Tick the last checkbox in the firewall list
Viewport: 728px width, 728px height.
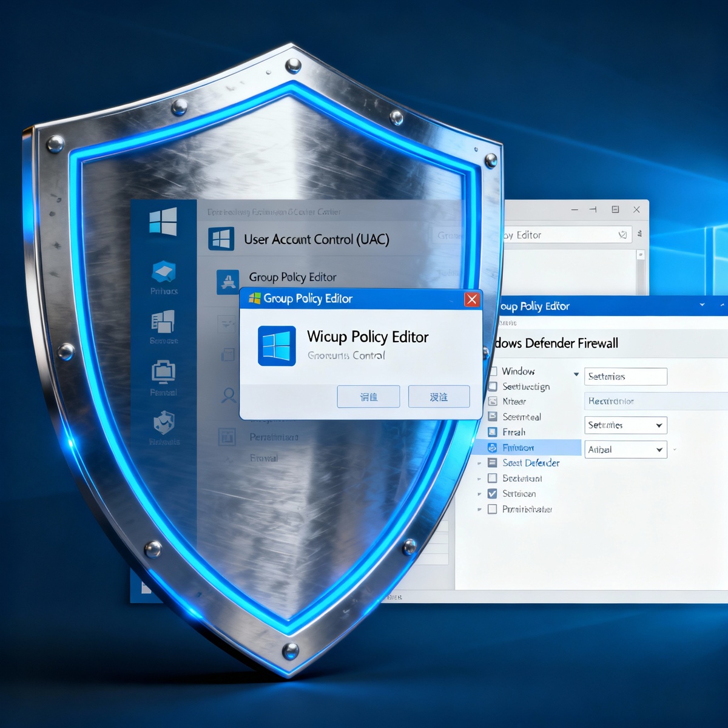pos(493,509)
